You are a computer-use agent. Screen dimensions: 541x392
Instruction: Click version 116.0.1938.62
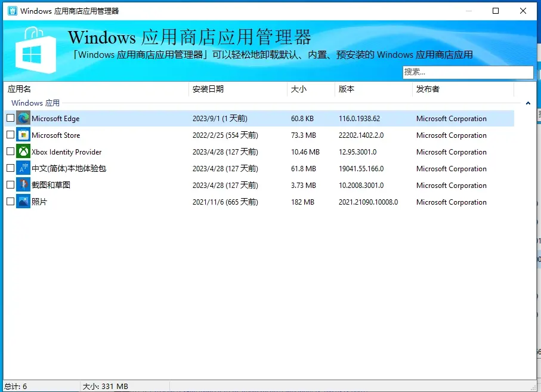359,119
